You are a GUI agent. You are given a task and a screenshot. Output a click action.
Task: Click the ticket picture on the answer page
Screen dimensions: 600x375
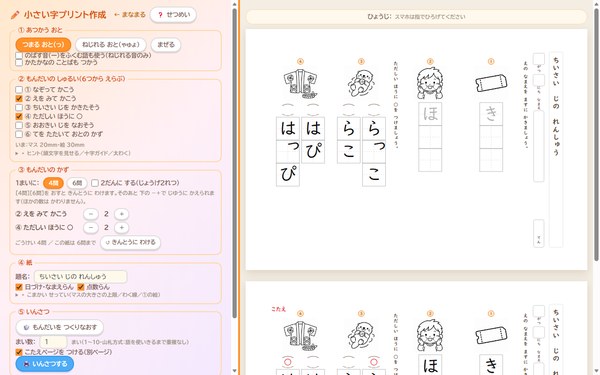(491, 335)
